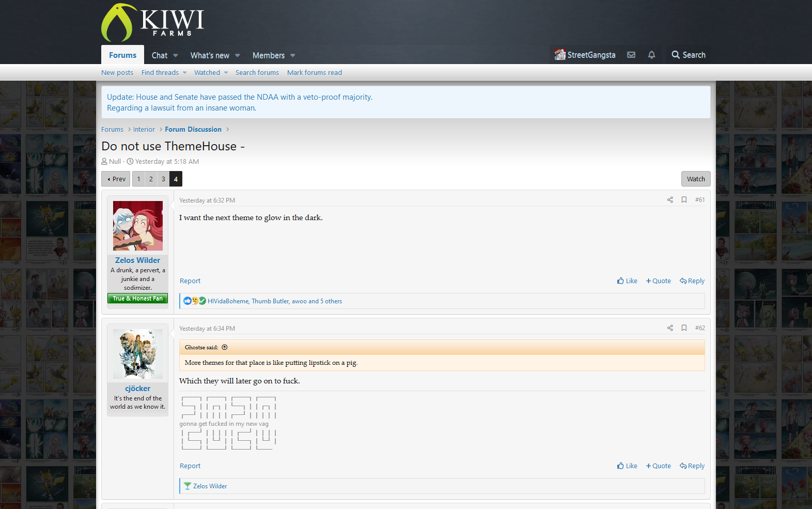
Task: Open the lawsuit notice link
Action: point(181,108)
